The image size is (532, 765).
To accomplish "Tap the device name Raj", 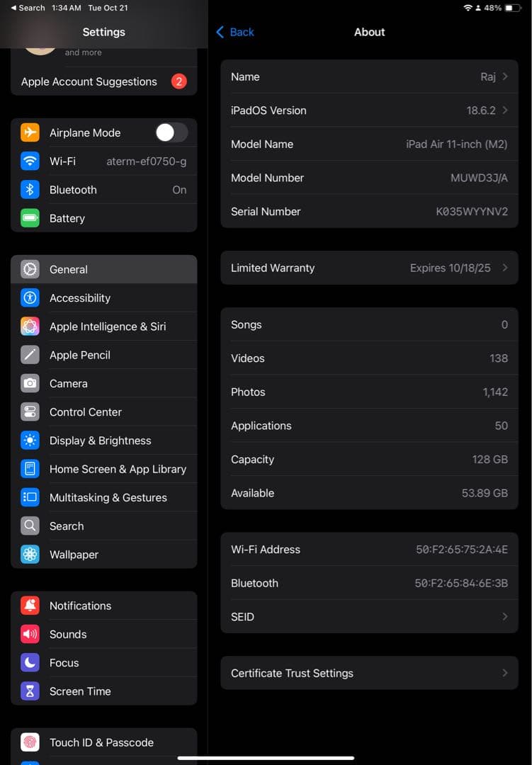I will (488, 77).
